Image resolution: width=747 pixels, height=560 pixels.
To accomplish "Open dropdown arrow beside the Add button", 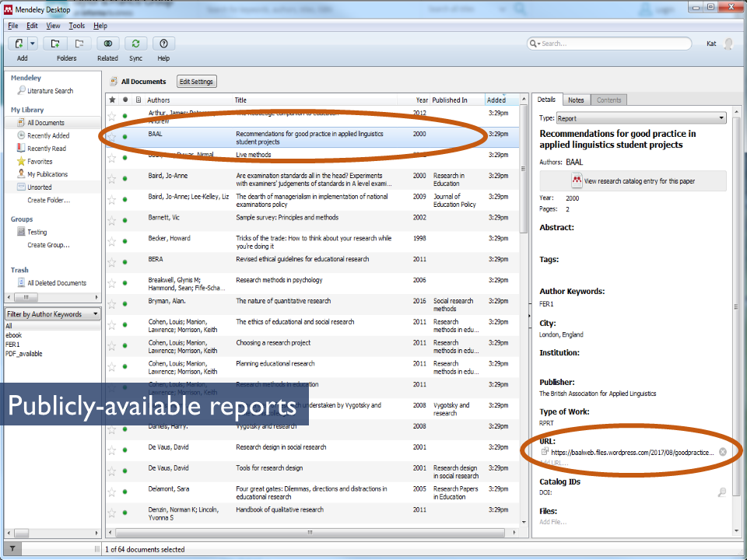I will coord(33,44).
